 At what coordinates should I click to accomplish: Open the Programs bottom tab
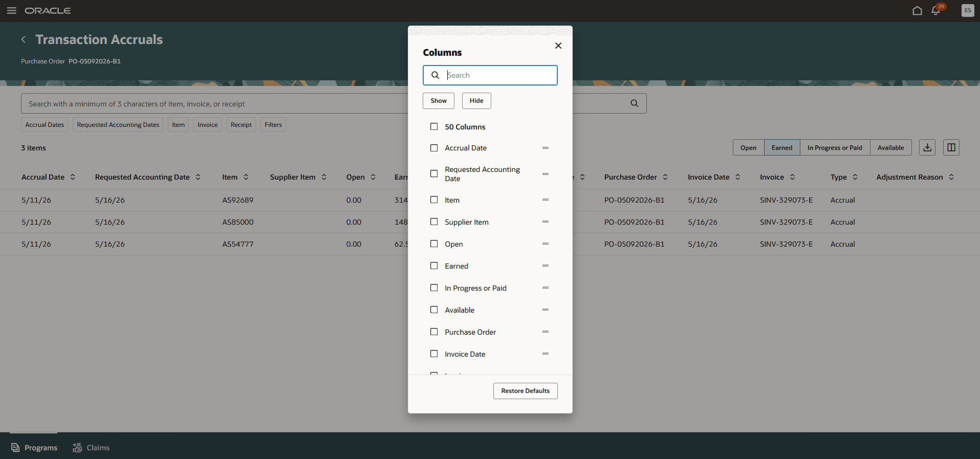(34, 448)
